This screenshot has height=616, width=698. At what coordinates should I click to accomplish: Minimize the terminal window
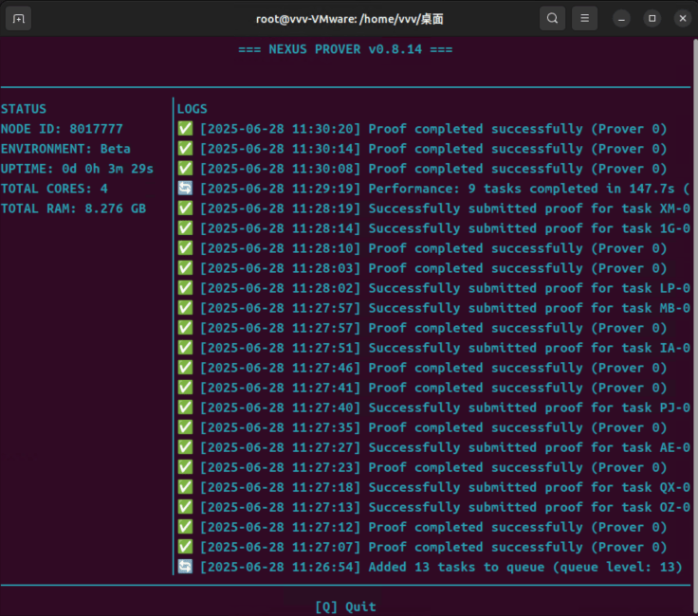[621, 19]
